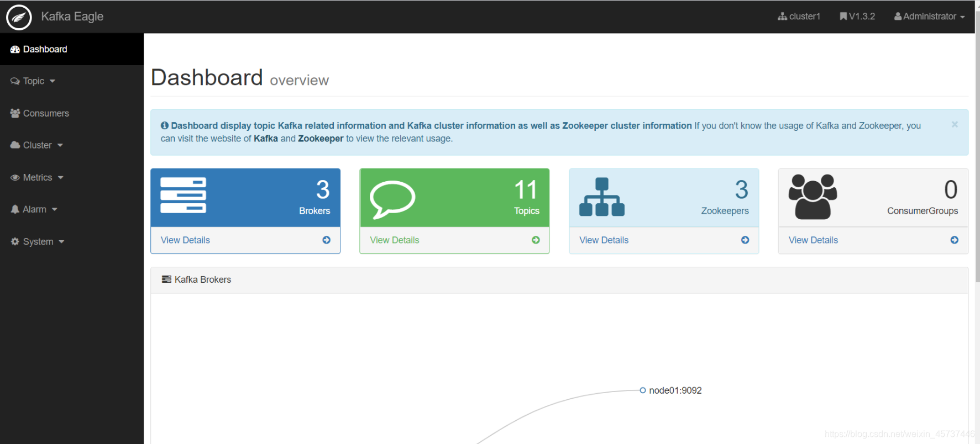Screen dimensions: 980x444
Task: Click the node01:9092 label in graph
Action: point(675,390)
